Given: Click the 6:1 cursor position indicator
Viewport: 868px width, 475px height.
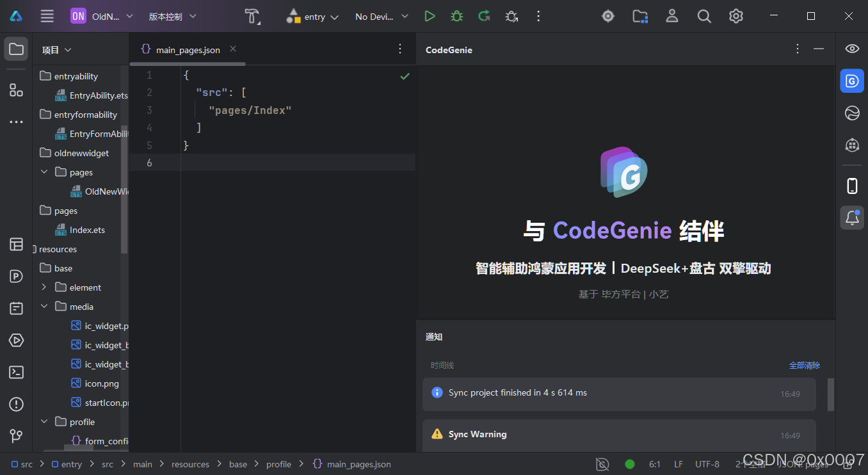Looking at the screenshot, I should (655, 464).
